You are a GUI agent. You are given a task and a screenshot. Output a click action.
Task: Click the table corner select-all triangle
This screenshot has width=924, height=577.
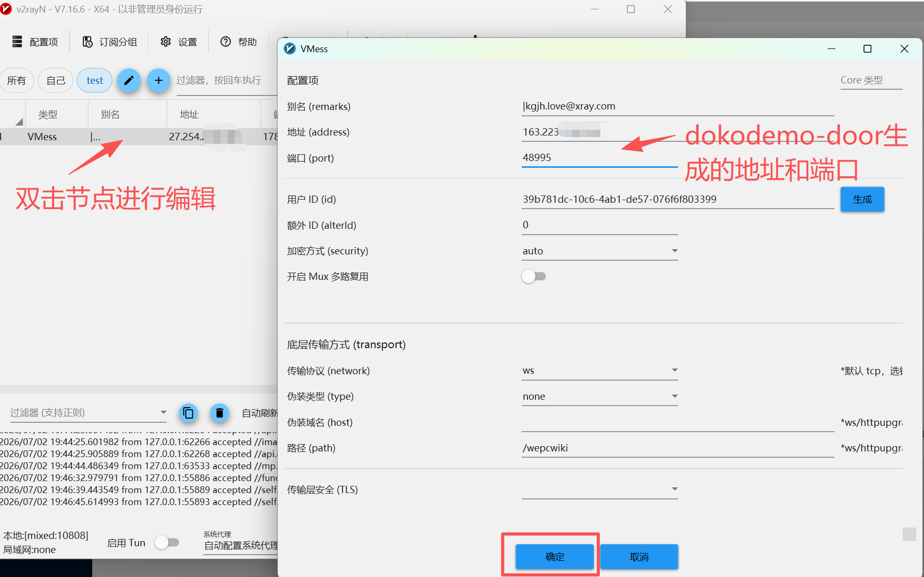point(19,121)
